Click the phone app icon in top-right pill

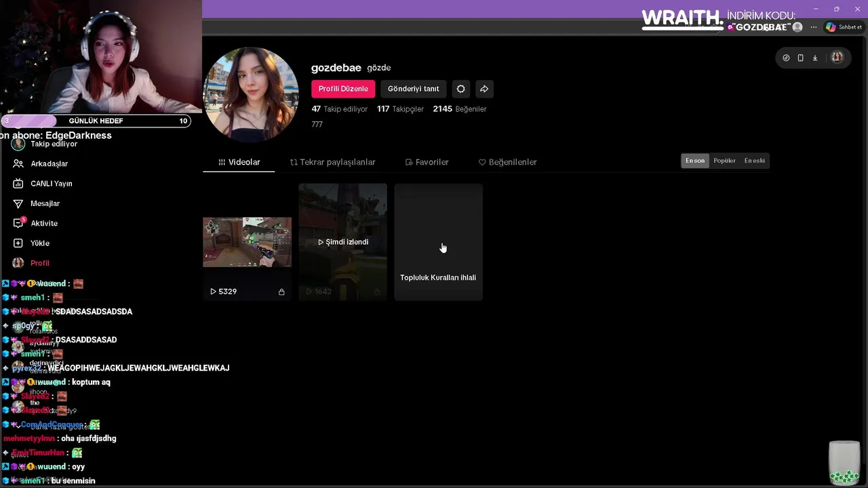coord(800,58)
